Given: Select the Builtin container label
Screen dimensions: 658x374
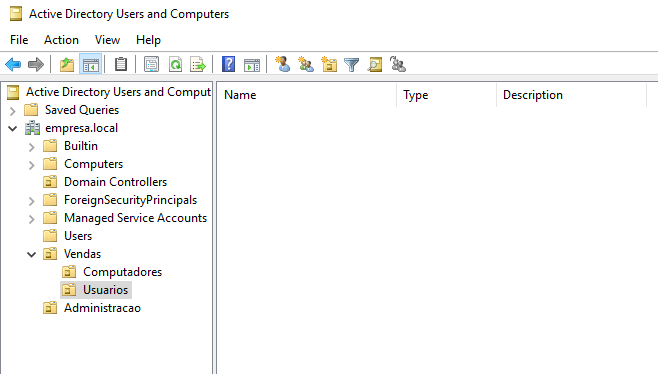Looking at the screenshot, I should pyautogui.click(x=81, y=146).
